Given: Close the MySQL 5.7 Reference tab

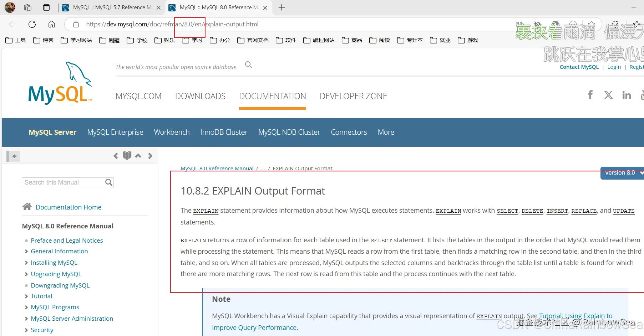Looking at the screenshot, I should coord(159,7).
